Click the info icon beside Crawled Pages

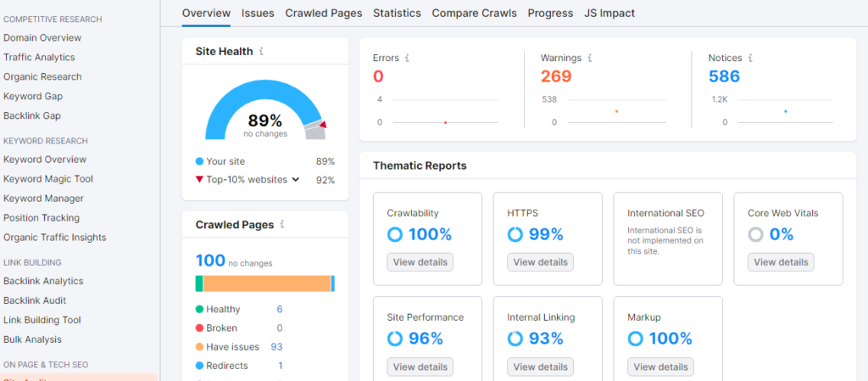click(281, 224)
